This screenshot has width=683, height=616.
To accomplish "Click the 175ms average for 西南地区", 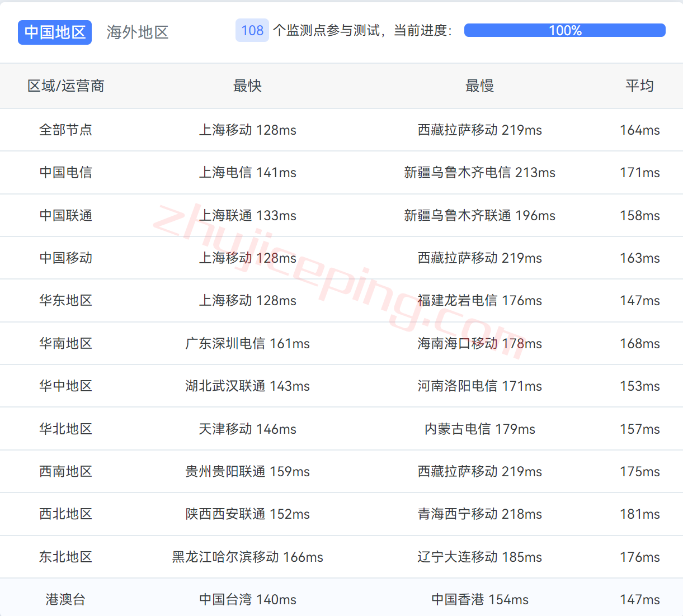I will click(640, 471).
